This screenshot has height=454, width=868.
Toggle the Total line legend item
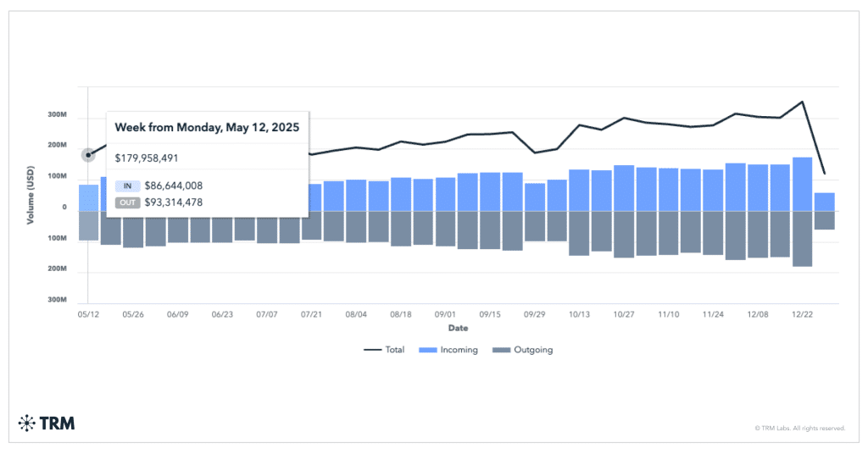pyautogui.click(x=384, y=350)
